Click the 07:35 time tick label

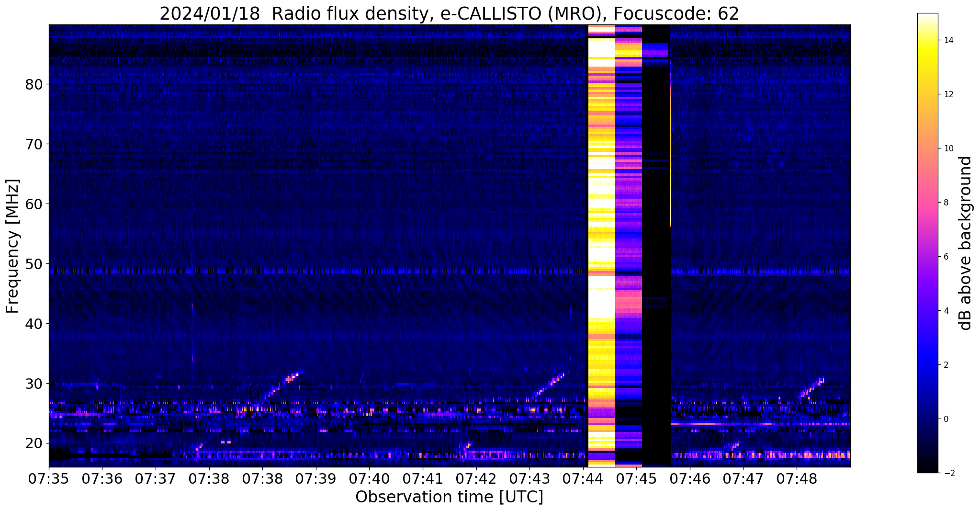[x=49, y=478]
